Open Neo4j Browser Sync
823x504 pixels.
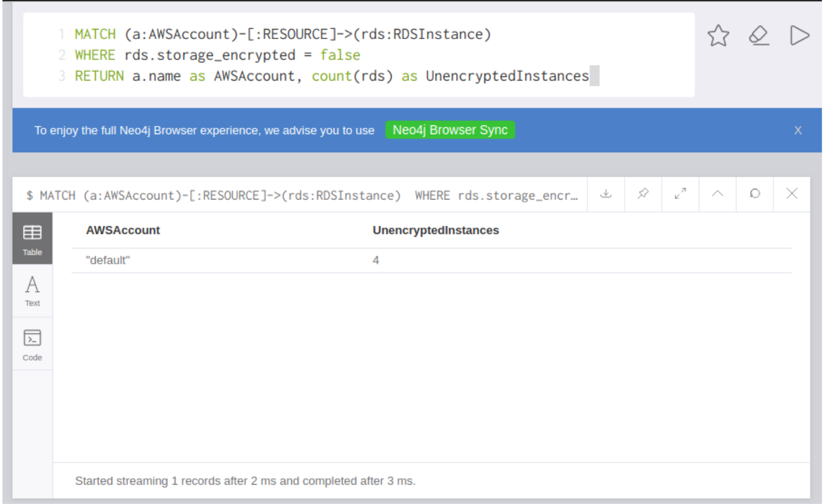point(449,130)
